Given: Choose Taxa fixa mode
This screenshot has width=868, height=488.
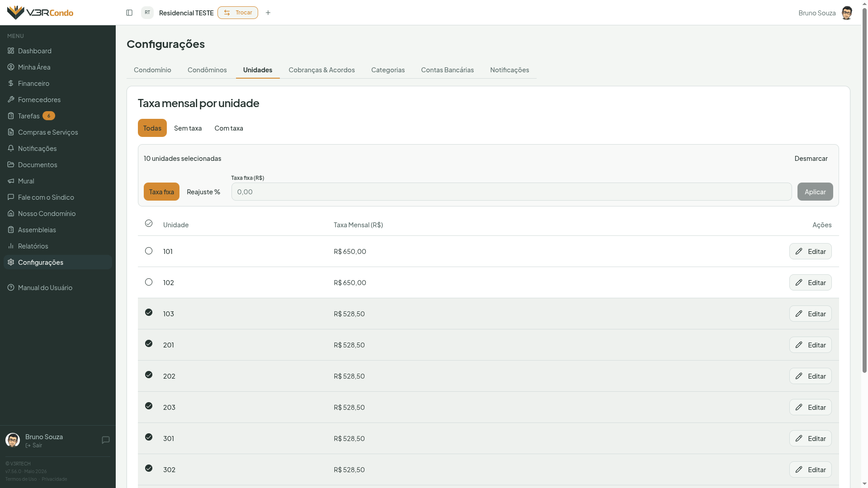Looking at the screenshot, I should pyautogui.click(x=161, y=192).
